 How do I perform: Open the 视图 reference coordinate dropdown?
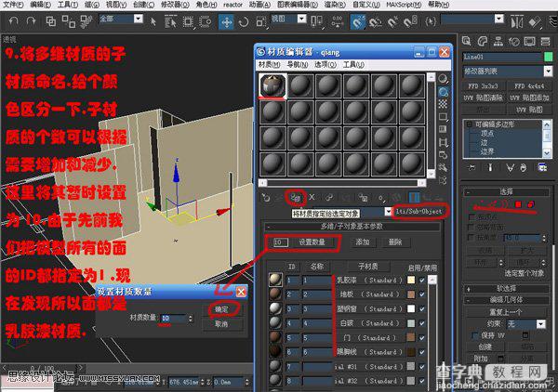pos(301,19)
